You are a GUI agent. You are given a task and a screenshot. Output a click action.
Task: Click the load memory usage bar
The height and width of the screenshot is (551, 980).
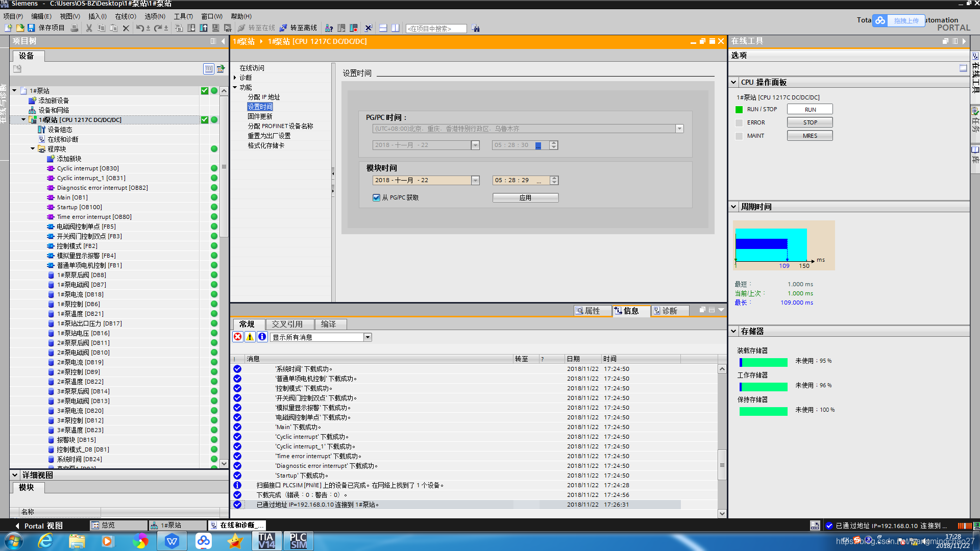pyautogui.click(x=764, y=362)
